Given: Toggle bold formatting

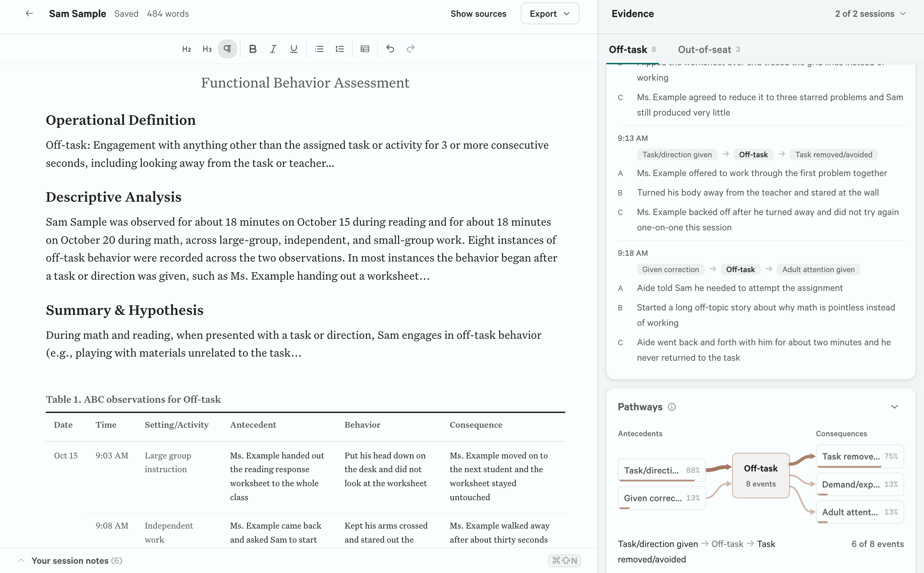Looking at the screenshot, I should 253,49.
